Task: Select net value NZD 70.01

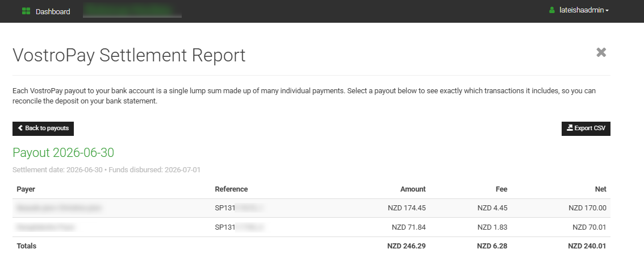Action: click(589, 227)
